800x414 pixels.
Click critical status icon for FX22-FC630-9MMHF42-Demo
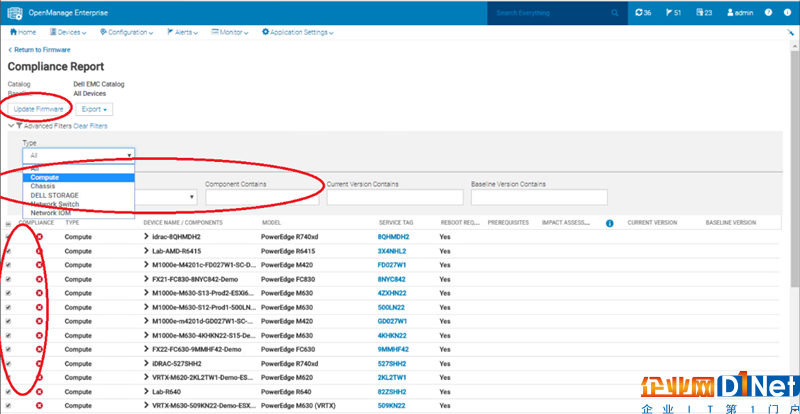coord(39,349)
